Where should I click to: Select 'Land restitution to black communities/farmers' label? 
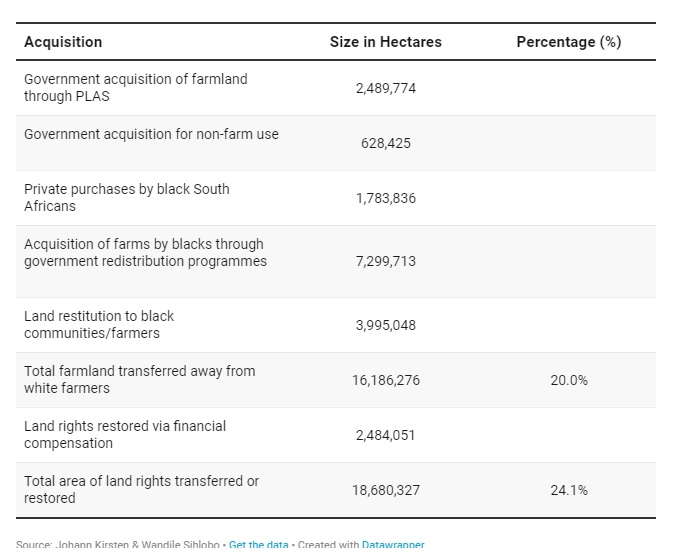click(x=99, y=324)
